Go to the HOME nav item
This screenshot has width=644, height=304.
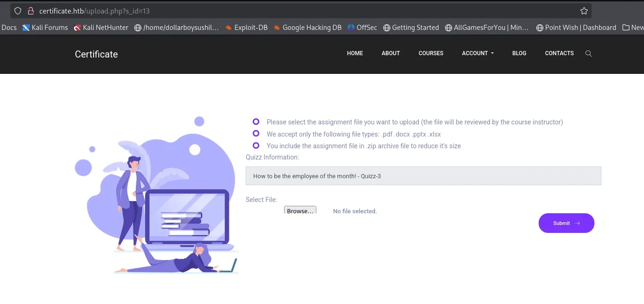[355, 53]
